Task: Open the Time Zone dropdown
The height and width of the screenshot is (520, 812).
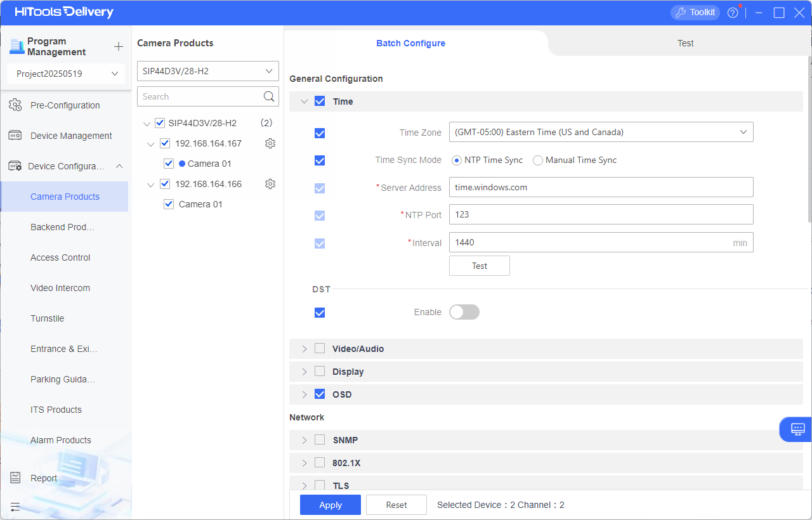Action: tap(601, 132)
